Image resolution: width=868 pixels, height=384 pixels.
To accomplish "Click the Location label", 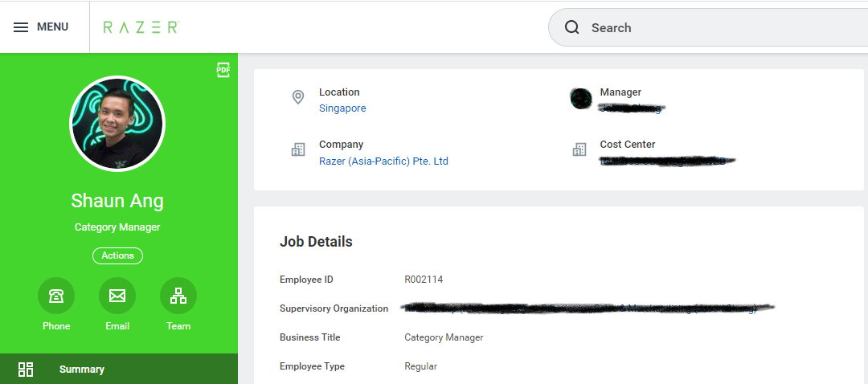I will pos(339,92).
